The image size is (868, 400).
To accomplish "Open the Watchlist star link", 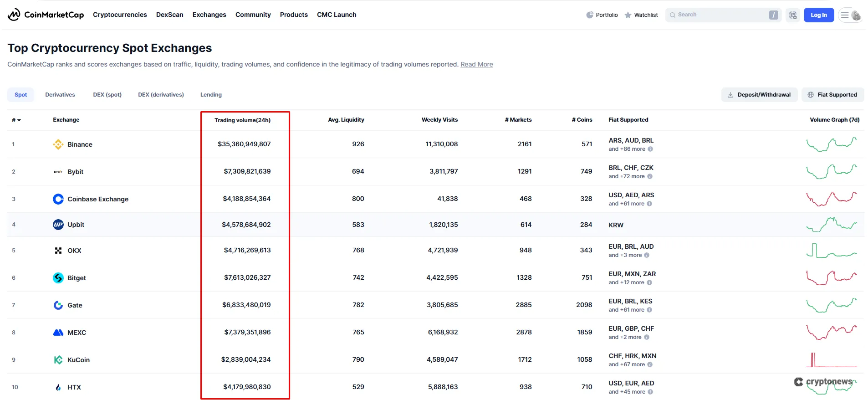I will click(x=641, y=15).
